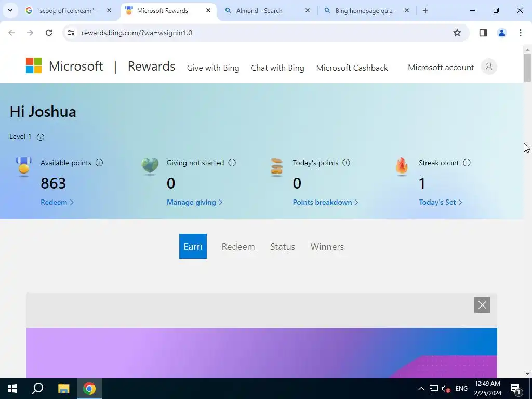532x399 pixels.
Task: Click the Manage giving link
Action: [194, 202]
